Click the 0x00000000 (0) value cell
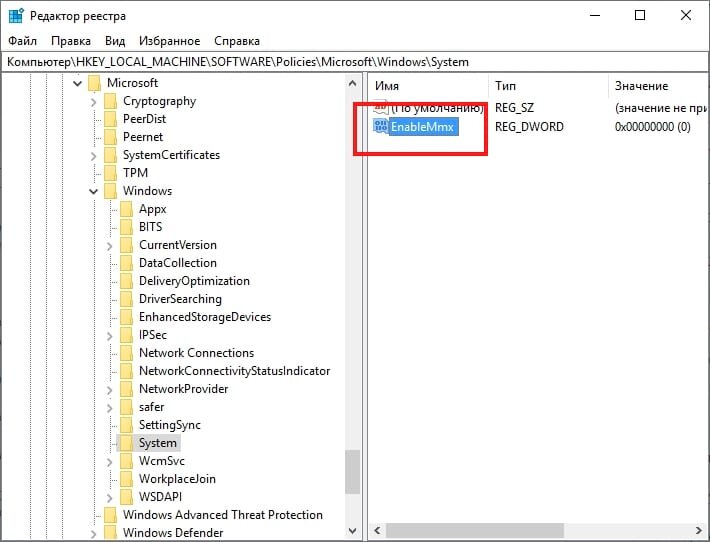This screenshot has height=542, width=710. (652, 126)
